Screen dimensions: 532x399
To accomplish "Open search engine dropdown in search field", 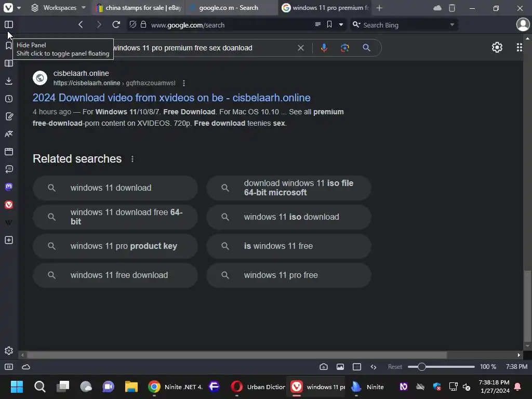I will tap(356, 25).
